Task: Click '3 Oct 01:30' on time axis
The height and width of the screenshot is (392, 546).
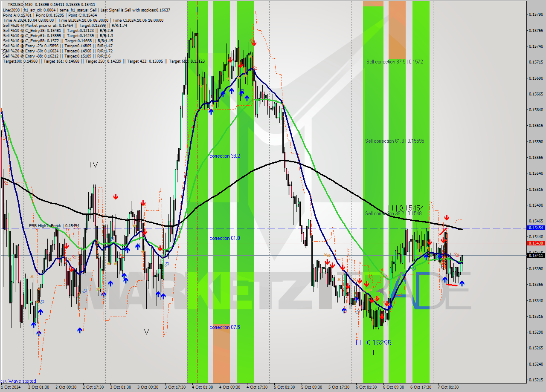Action: [x=121, y=387]
